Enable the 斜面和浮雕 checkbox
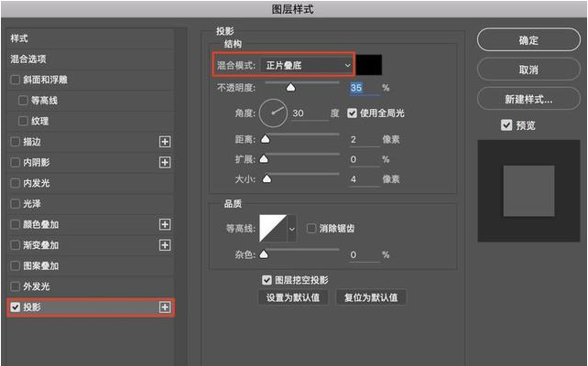 tap(15, 80)
